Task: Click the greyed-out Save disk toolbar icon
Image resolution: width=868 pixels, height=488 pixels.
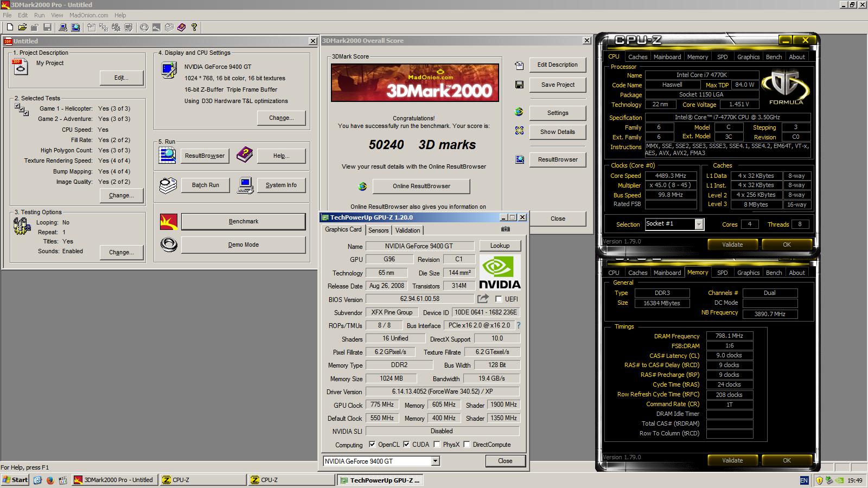Action: [x=47, y=27]
